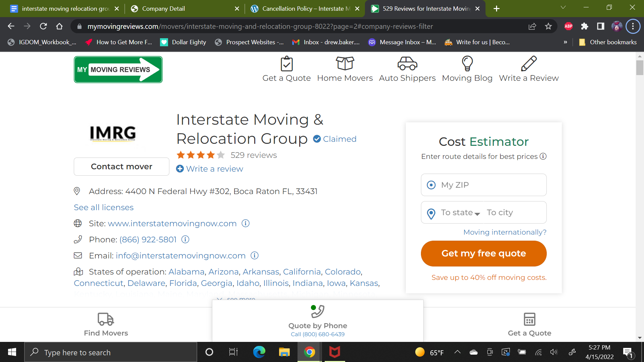Image resolution: width=644 pixels, height=362 pixels.
Task: Open Moving Blog lightbulb icon
Action: pos(467,63)
